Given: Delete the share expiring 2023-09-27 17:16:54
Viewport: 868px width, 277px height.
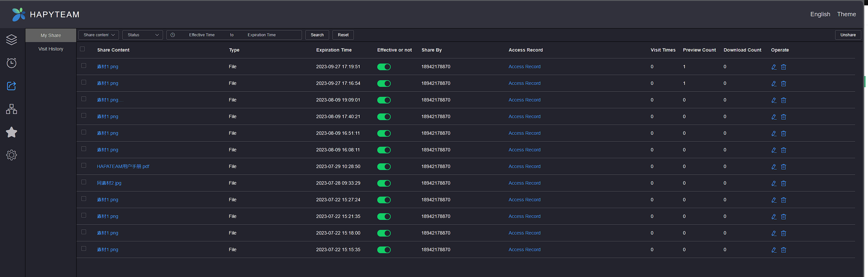Looking at the screenshot, I should pos(784,84).
